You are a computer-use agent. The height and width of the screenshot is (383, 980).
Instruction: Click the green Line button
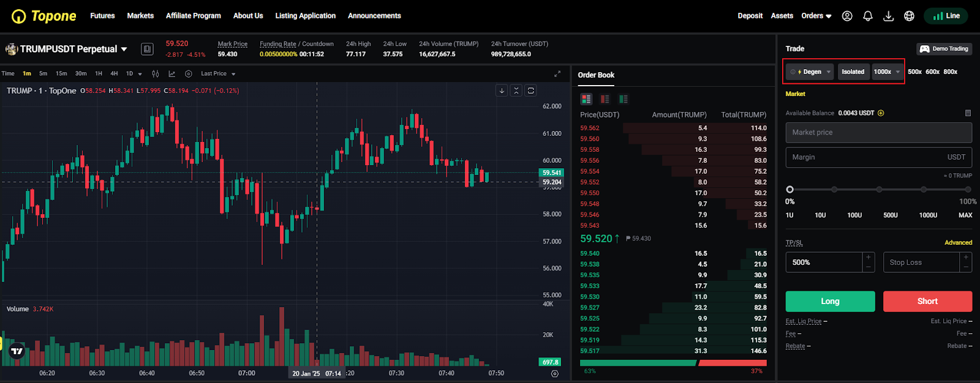[x=946, y=16]
